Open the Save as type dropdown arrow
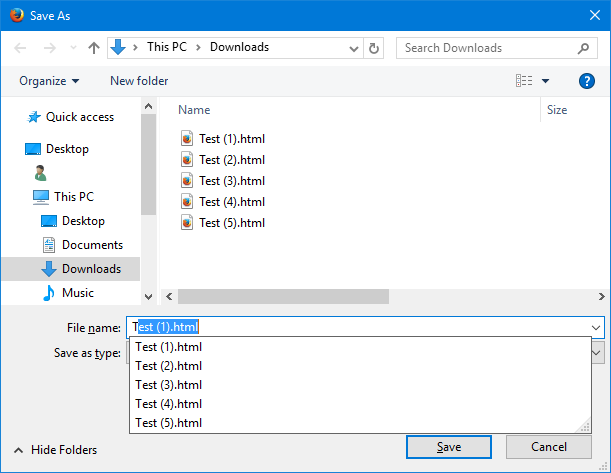Viewport: 611px width, 473px height. [x=598, y=353]
